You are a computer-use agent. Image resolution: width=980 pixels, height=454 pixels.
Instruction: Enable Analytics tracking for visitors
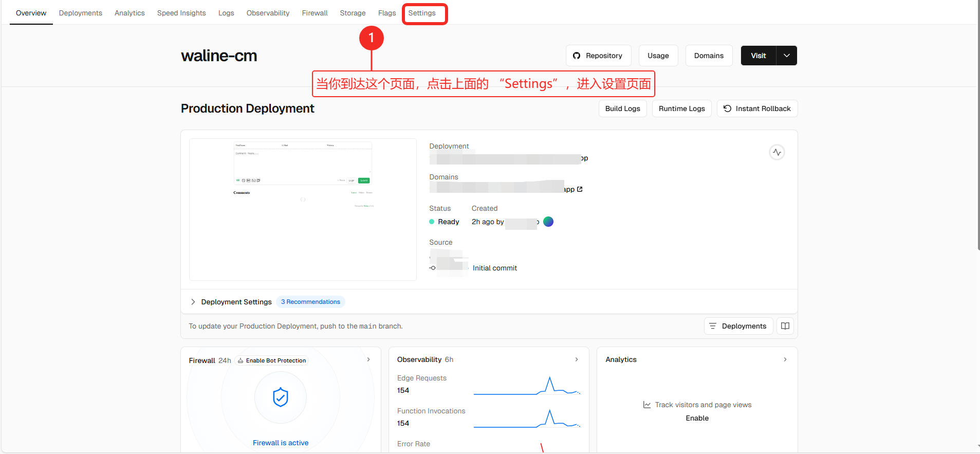click(x=697, y=418)
